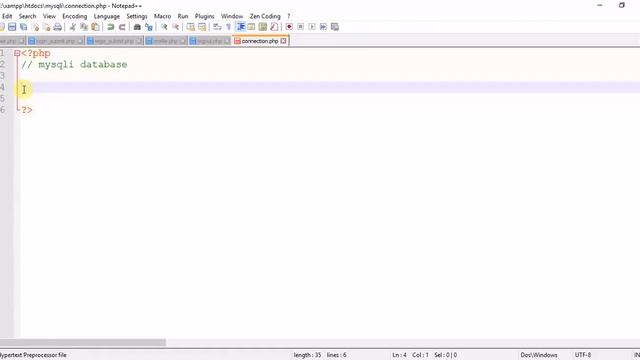640x360 pixels.
Task: Open the View menu
Action: coord(49,16)
